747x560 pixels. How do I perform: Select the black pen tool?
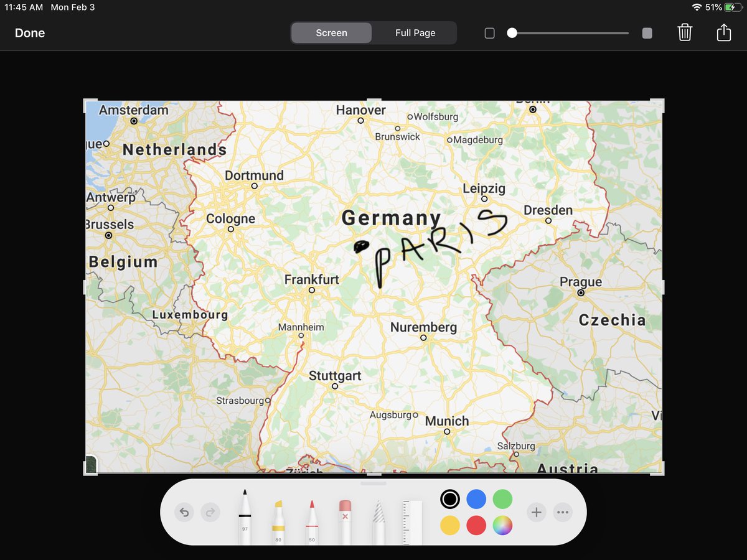pos(245,516)
